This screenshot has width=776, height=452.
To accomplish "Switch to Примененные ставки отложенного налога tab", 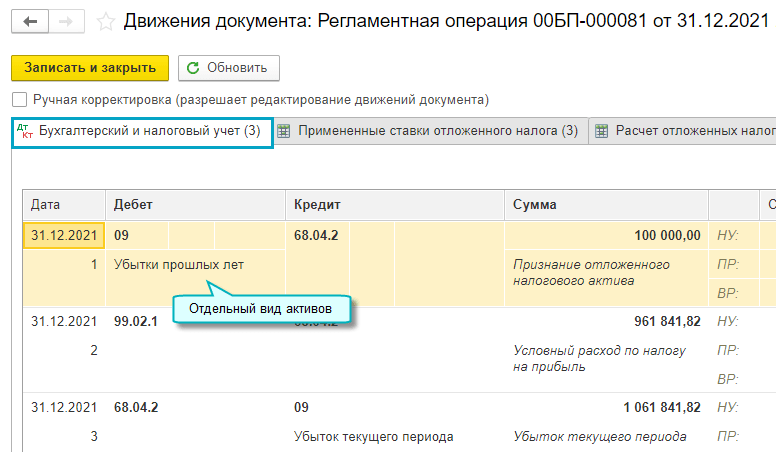I will (438, 131).
